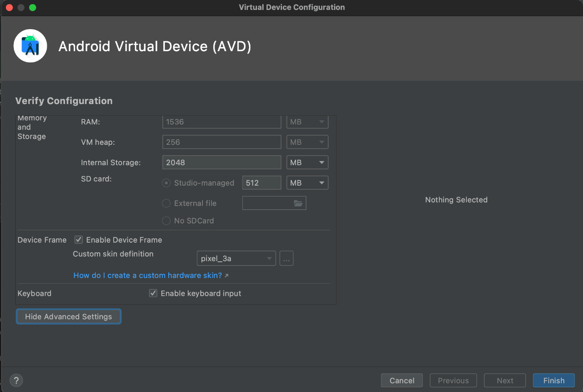This screenshot has width=583, height=392.
Task: Click the Memory and Storage section label
Action: 32,127
